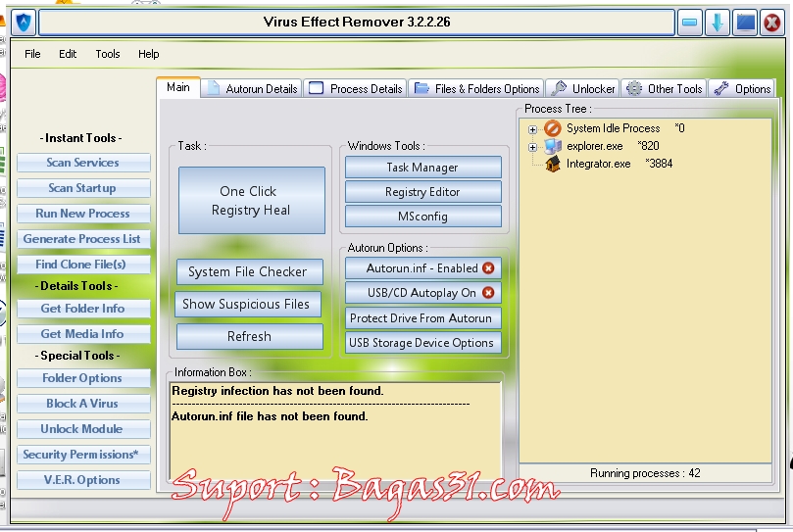Viewport: 793px width, 532px height.
Task: Minimize window using the blue dash button
Action: pos(689,23)
